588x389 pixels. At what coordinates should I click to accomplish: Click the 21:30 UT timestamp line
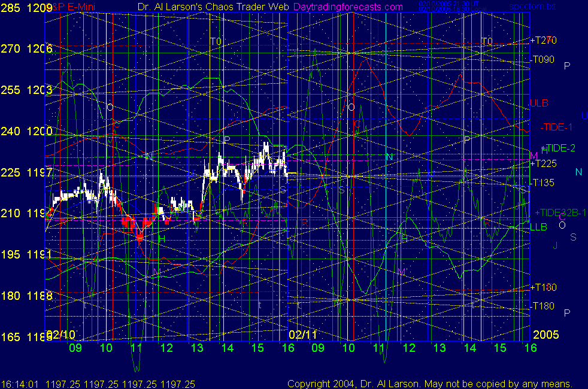coord(448,4)
